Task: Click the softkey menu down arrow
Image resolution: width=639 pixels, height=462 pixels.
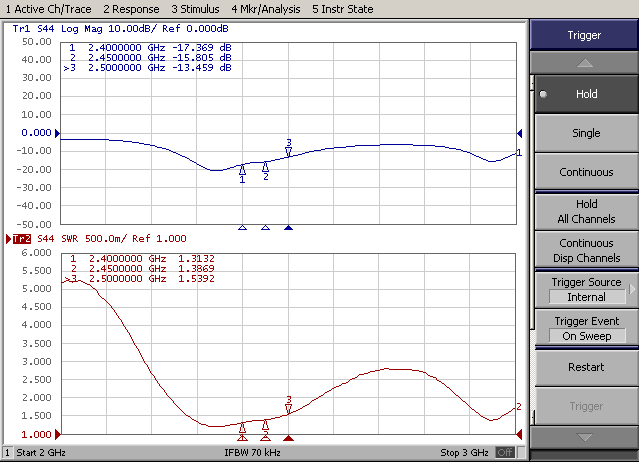Action: [584, 438]
